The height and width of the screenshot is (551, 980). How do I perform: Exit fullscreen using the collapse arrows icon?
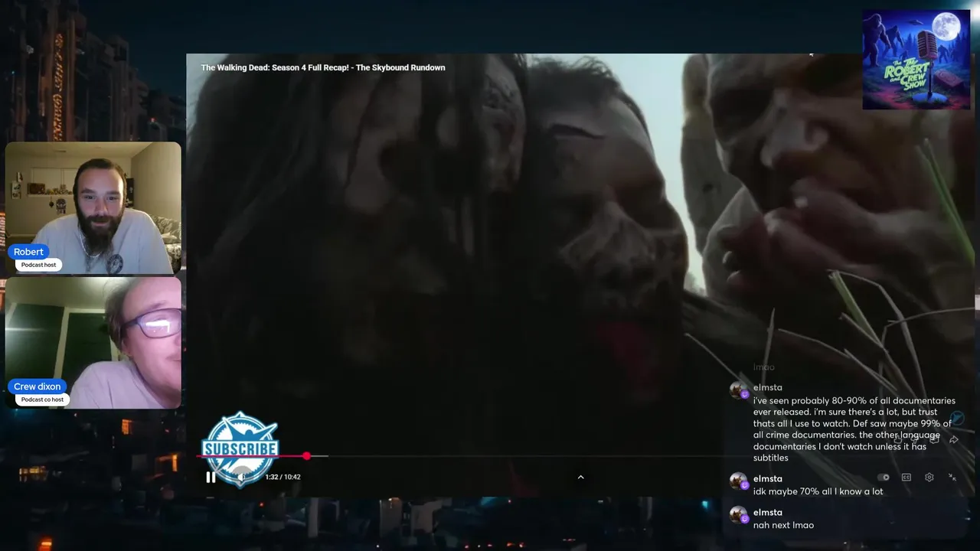click(952, 477)
